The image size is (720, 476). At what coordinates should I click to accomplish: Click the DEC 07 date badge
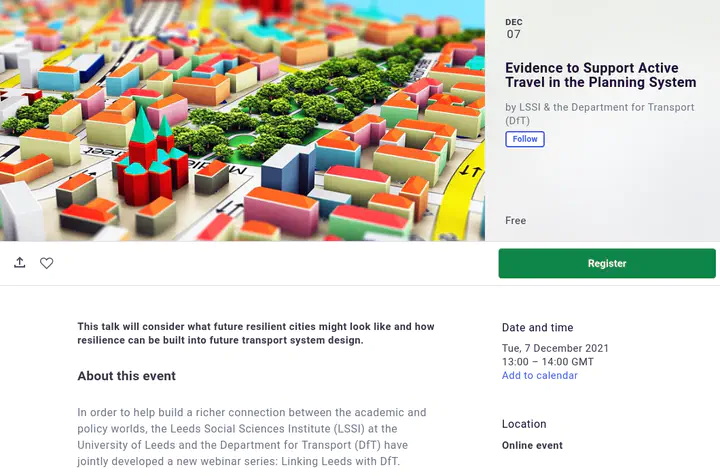[x=514, y=28]
